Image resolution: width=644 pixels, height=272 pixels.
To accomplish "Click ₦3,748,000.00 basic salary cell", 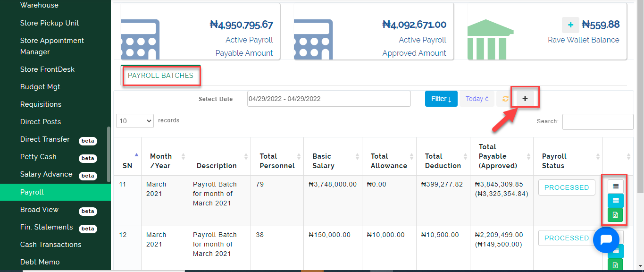I will point(333,184).
